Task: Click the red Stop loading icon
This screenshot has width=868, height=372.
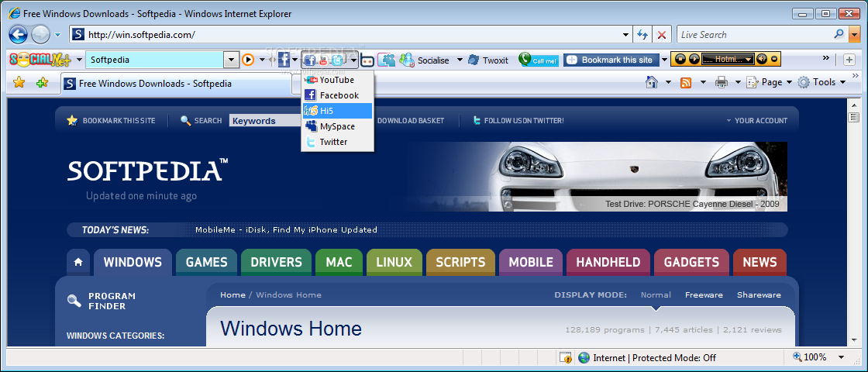Action: coord(662,34)
